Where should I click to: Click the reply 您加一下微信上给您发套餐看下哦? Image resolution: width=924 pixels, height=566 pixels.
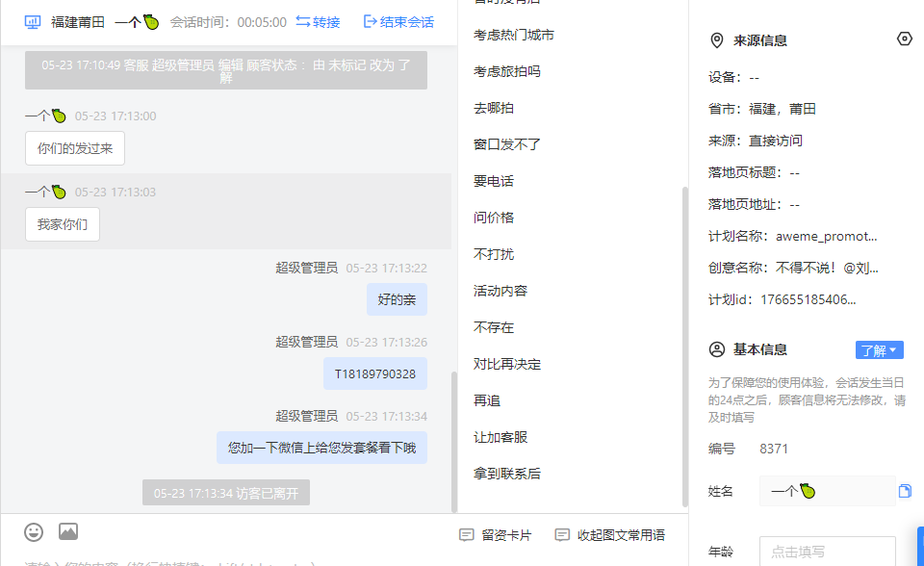[x=321, y=448]
